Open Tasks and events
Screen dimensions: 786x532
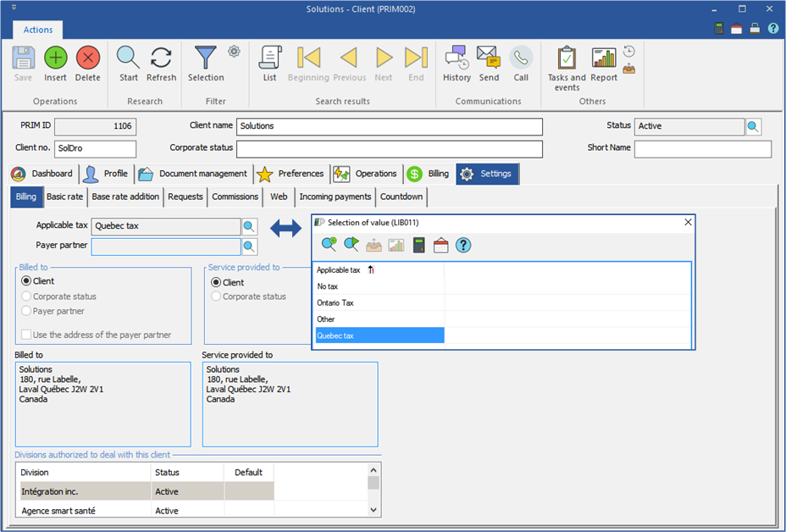pos(567,69)
